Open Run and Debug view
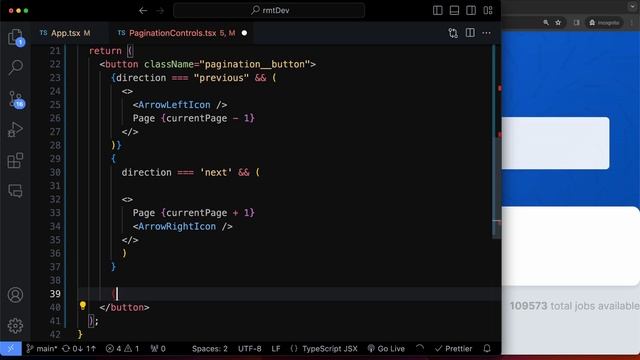This screenshot has height=360, width=640. tap(16, 129)
